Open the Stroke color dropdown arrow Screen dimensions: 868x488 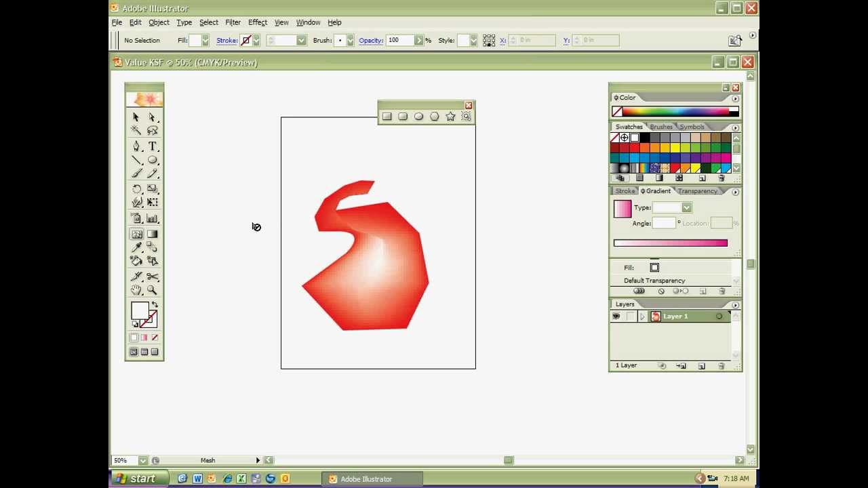[x=256, y=41]
